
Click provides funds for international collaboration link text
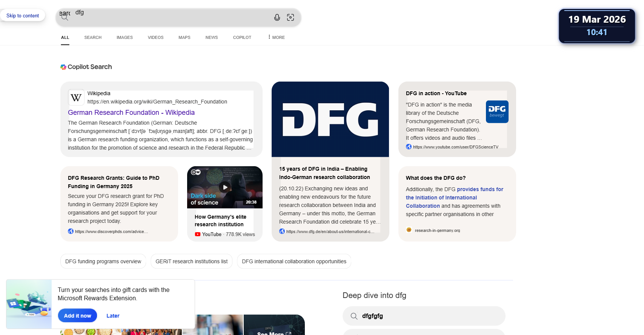[x=455, y=198]
